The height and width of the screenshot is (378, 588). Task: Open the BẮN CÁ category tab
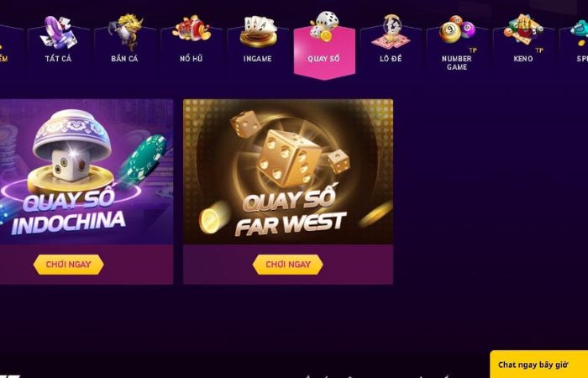(124, 59)
